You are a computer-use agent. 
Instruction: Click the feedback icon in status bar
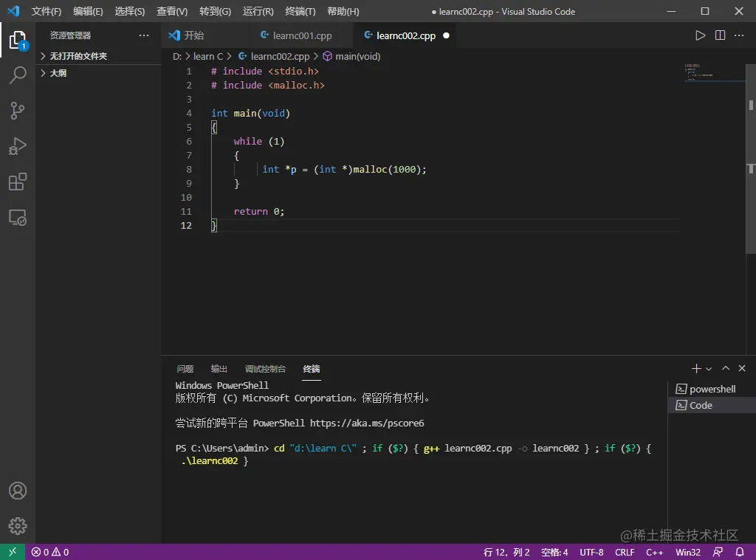[x=718, y=552]
